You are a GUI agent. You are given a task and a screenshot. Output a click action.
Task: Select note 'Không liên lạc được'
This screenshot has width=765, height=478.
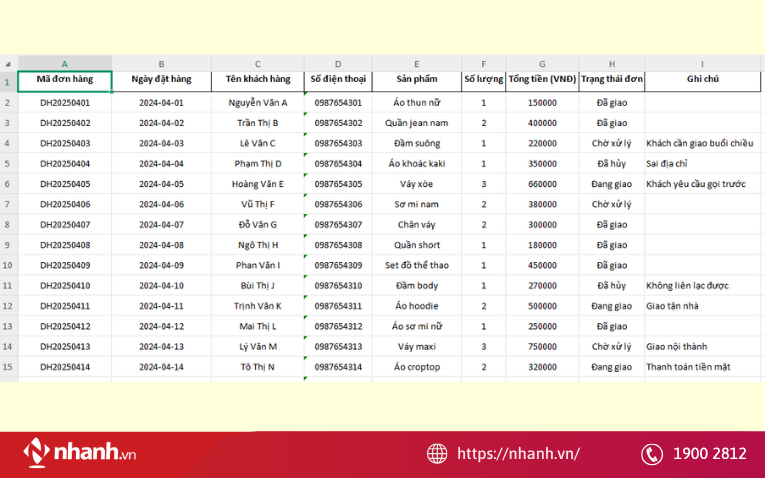703,285
